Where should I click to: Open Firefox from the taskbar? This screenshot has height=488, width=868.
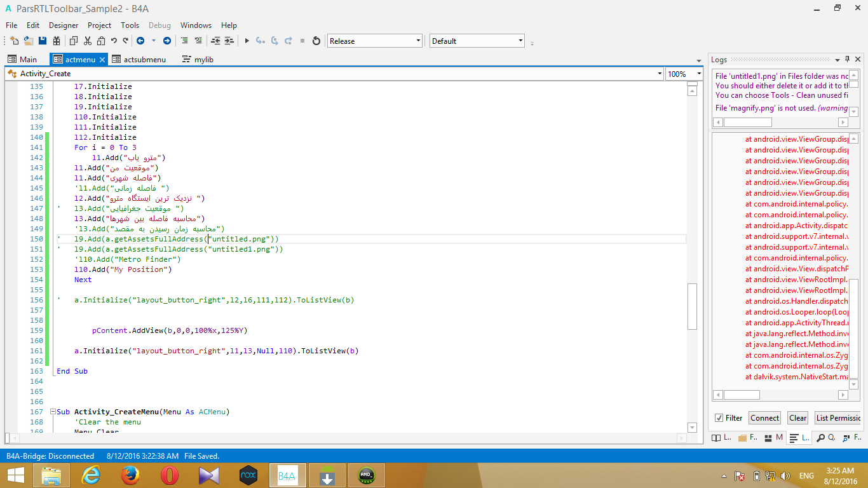click(130, 475)
